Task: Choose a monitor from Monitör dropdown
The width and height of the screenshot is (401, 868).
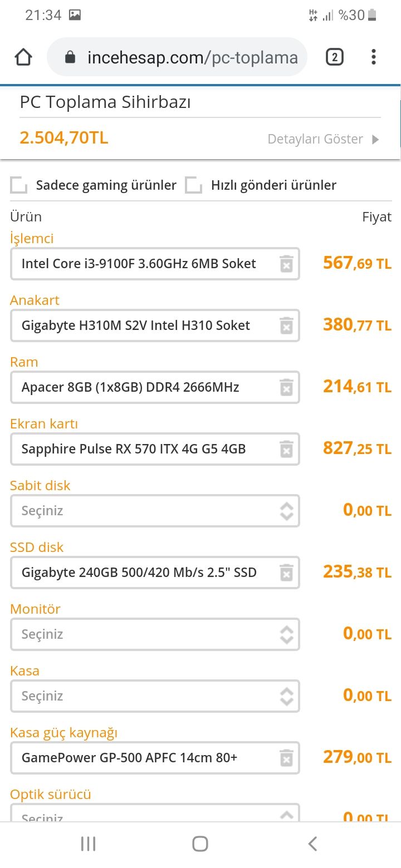Action: pyautogui.click(x=154, y=634)
